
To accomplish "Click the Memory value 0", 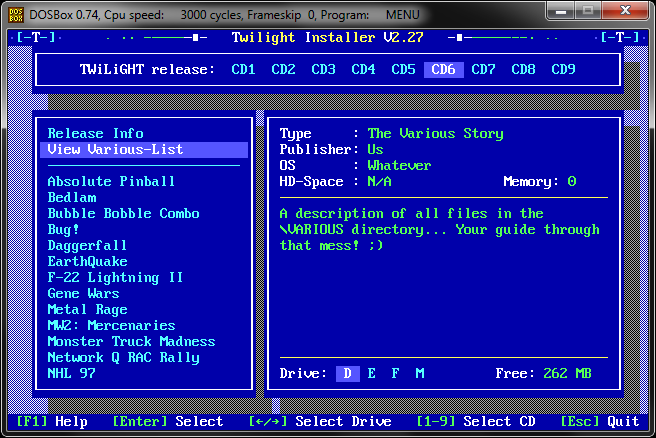I will coord(572,182).
